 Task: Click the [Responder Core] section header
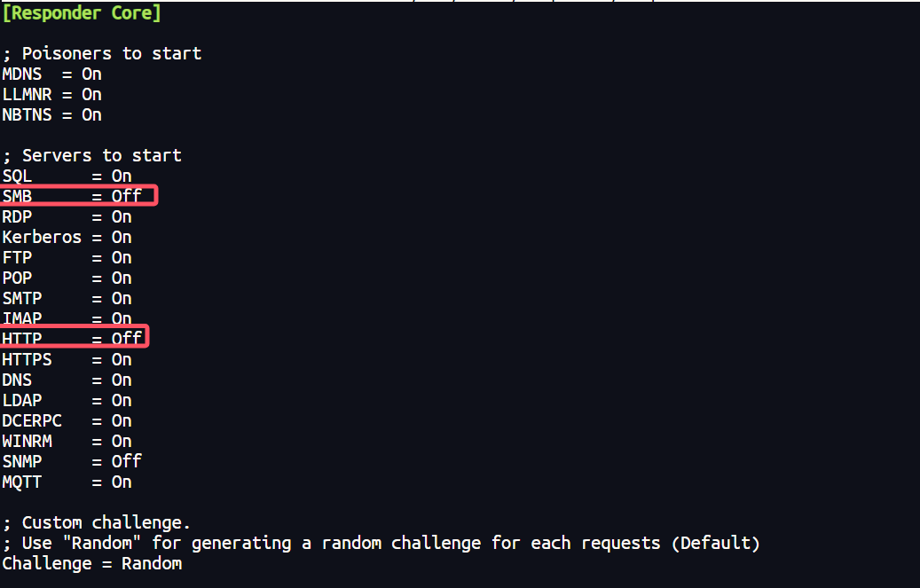[x=81, y=13]
